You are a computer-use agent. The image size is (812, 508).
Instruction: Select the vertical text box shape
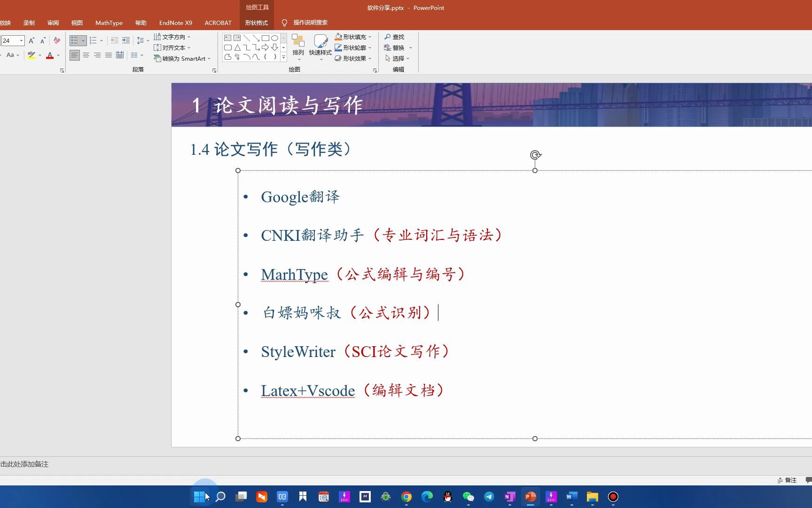point(237,38)
